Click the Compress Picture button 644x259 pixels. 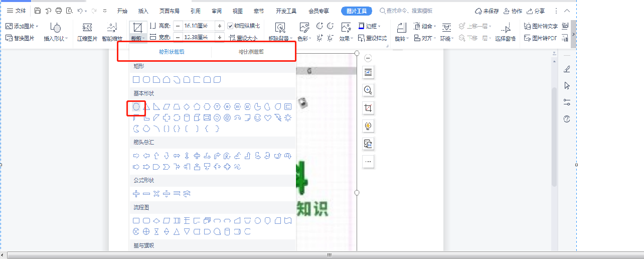pyautogui.click(x=87, y=32)
